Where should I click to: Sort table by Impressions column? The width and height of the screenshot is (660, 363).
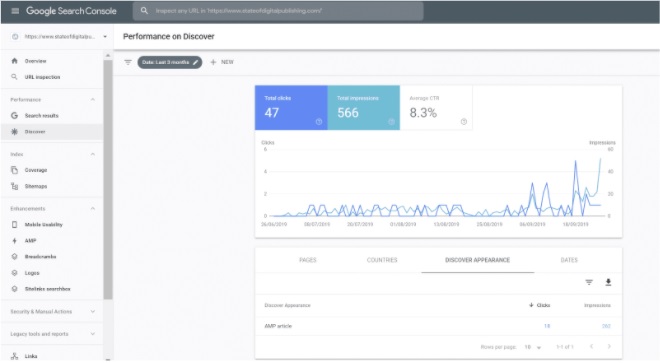[x=597, y=305]
